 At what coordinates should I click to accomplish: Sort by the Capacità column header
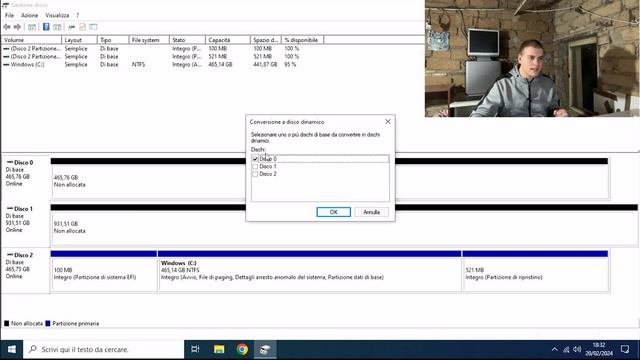point(227,40)
